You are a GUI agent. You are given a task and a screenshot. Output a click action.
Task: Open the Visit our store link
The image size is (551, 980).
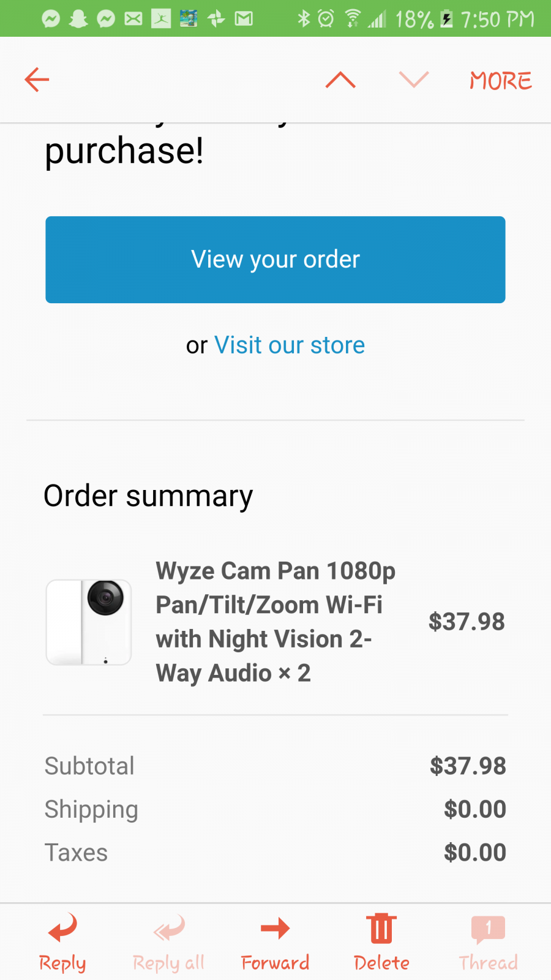point(290,345)
